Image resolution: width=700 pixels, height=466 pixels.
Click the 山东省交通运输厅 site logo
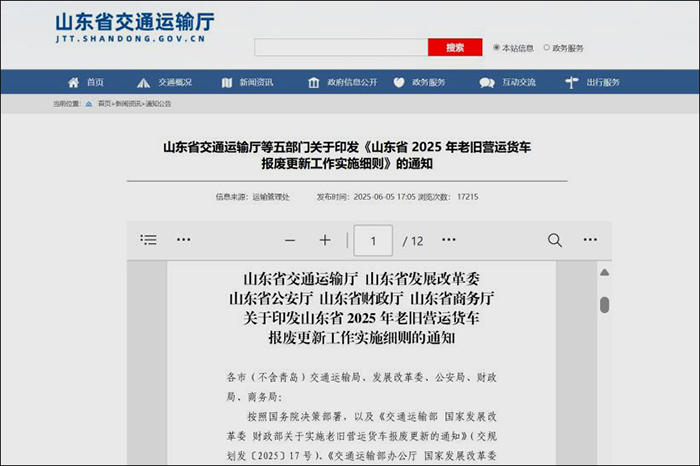(x=135, y=28)
